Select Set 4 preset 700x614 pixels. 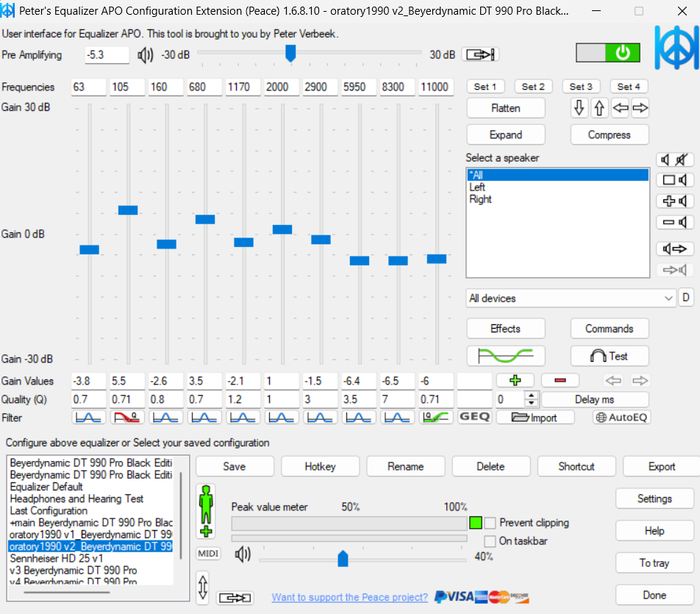[629, 87]
